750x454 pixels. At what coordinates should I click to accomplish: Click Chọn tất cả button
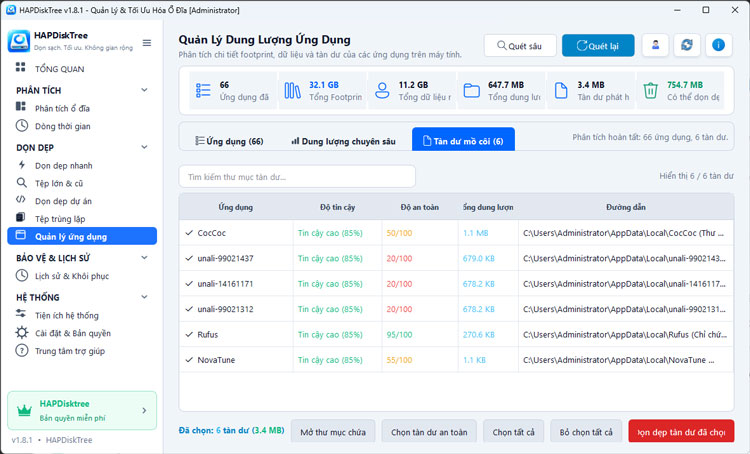point(514,432)
